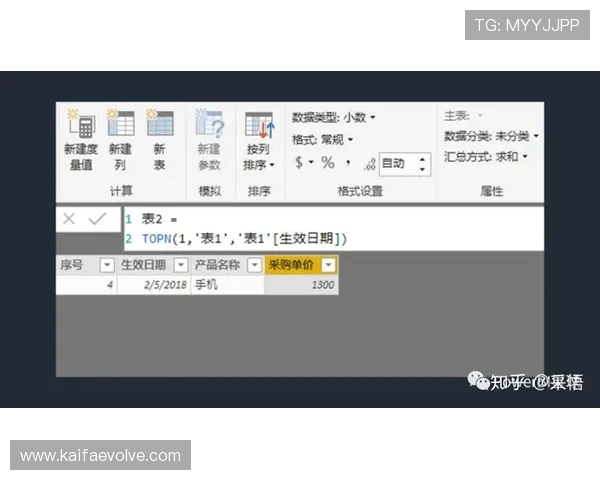The height and width of the screenshot is (480, 600).
Task: Click the 新建列 (new column) icon
Action: coord(120,123)
